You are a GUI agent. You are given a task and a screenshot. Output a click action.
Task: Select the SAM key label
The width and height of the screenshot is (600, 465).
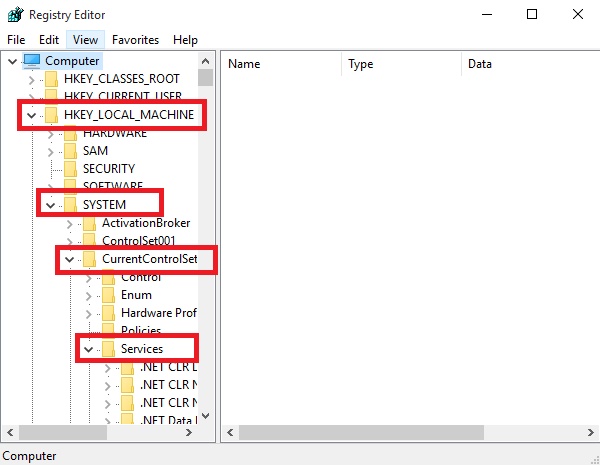95,151
